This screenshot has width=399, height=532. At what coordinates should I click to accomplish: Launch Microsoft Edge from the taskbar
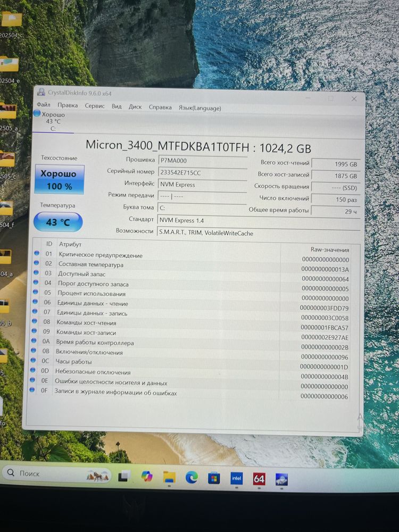pos(192,478)
